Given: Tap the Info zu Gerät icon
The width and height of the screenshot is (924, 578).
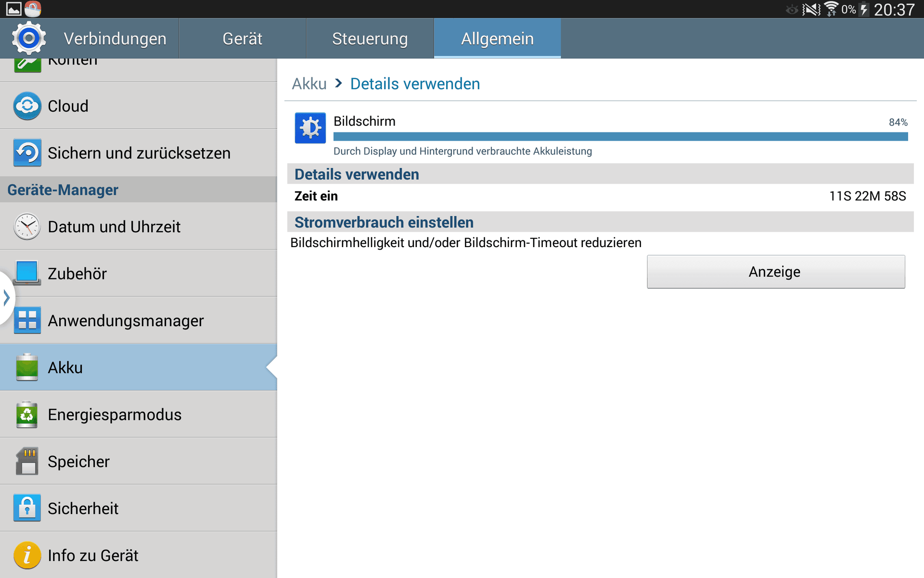Looking at the screenshot, I should click(x=27, y=555).
